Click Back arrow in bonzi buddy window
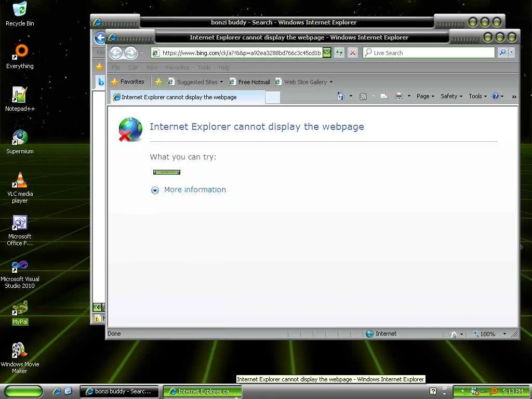This screenshot has width=532, height=399. pos(100,37)
